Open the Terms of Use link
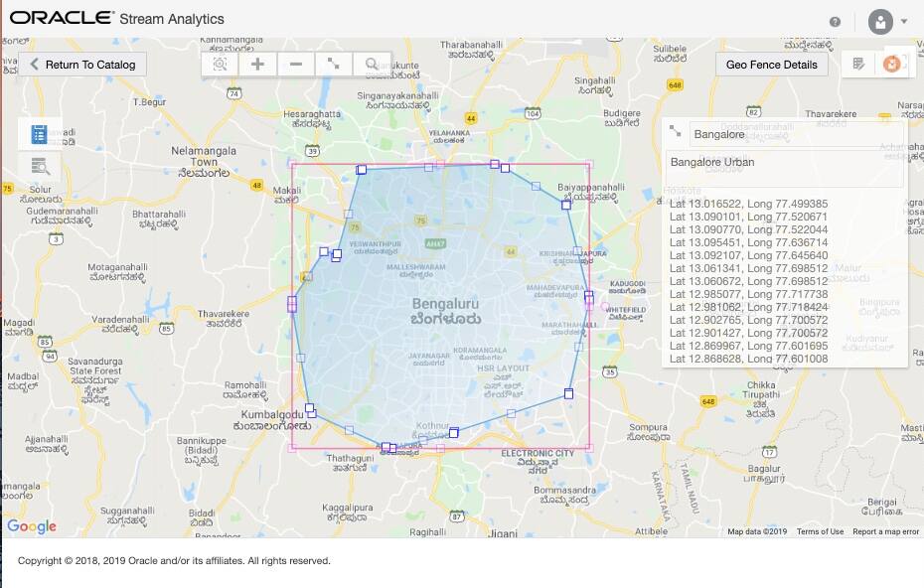 pos(820,531)
